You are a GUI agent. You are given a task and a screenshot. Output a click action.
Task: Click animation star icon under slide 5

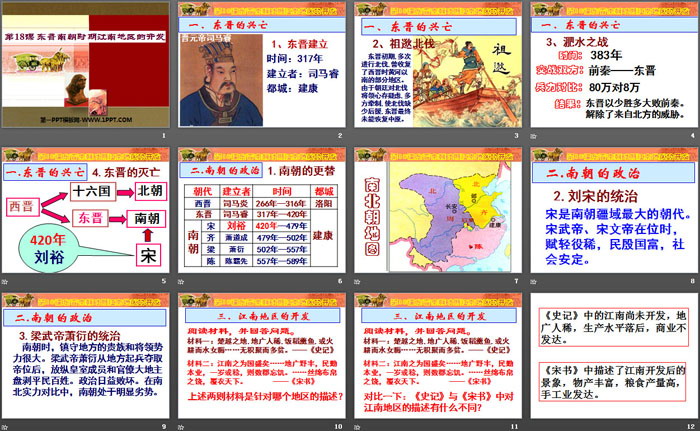tap(4, 281)
